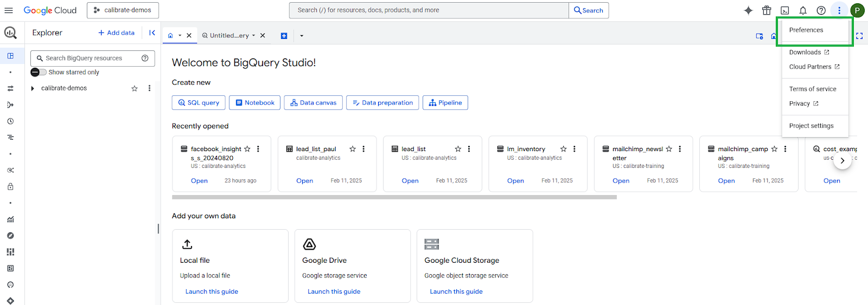This screenshot has width=868, height=305.
Task: Open the chat bubble sidebar icon
Action: click(10, 284)
